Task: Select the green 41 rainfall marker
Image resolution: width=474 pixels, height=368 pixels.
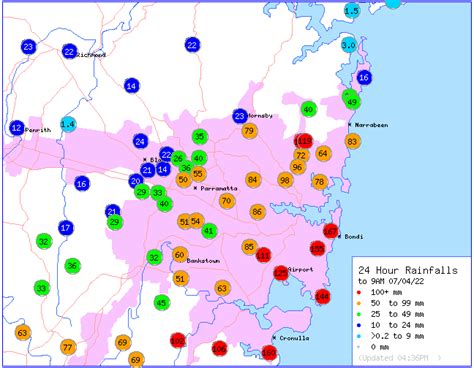Action: pos(209,231)
